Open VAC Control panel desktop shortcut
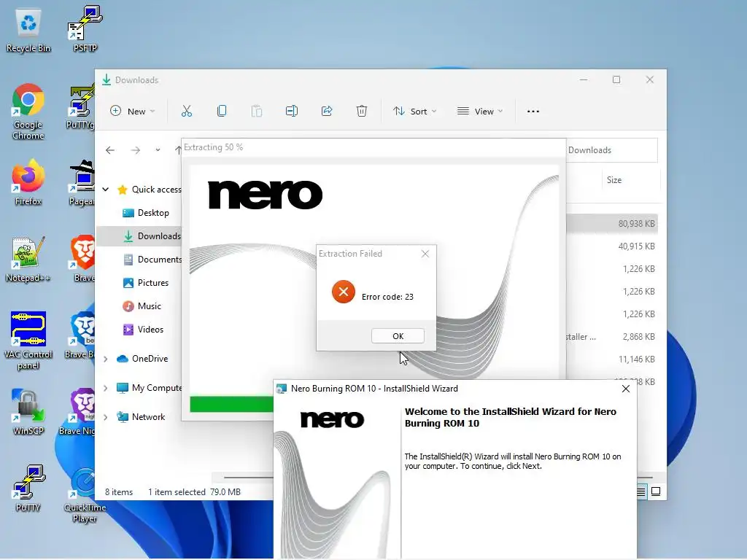747x560 pixels. click(28, 341)
